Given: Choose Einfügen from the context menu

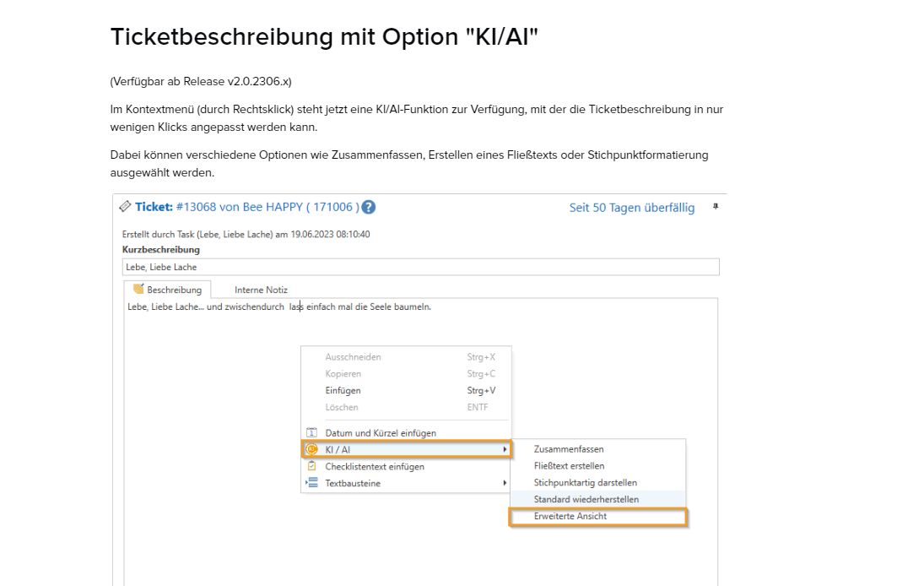Looking at the screenshot, I should point(343,390).
